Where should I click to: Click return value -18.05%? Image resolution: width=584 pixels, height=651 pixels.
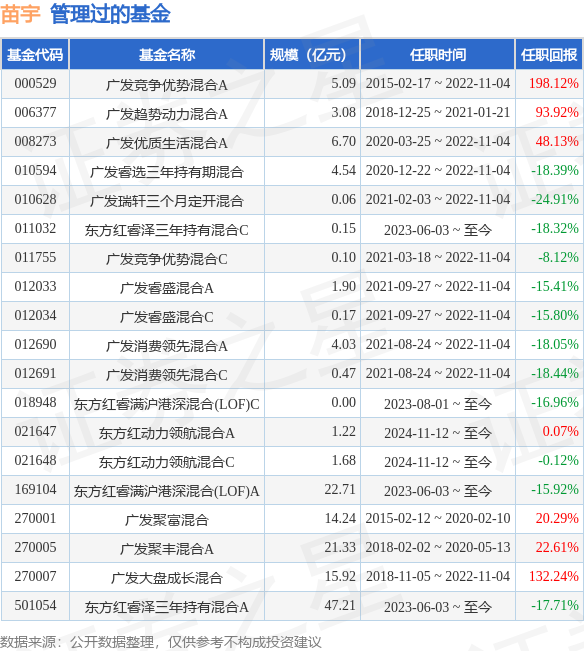pyautogui.click(x=555, y=345)
